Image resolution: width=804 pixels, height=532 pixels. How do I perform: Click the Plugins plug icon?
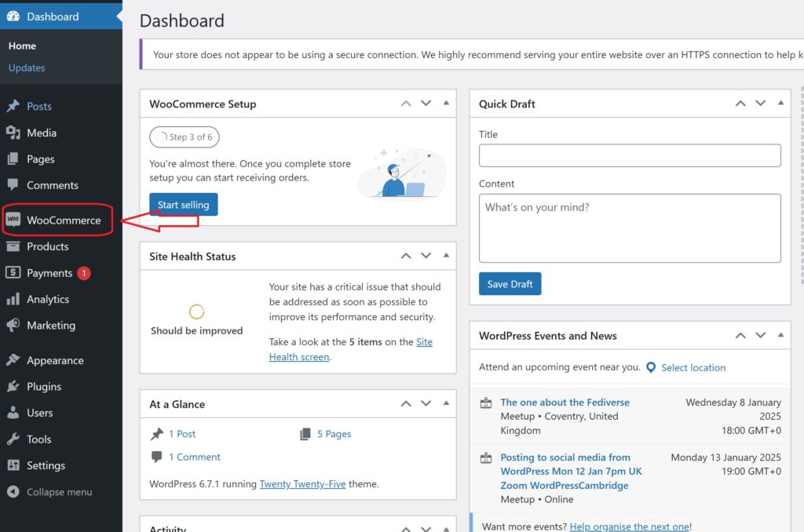tap(13, 386)
